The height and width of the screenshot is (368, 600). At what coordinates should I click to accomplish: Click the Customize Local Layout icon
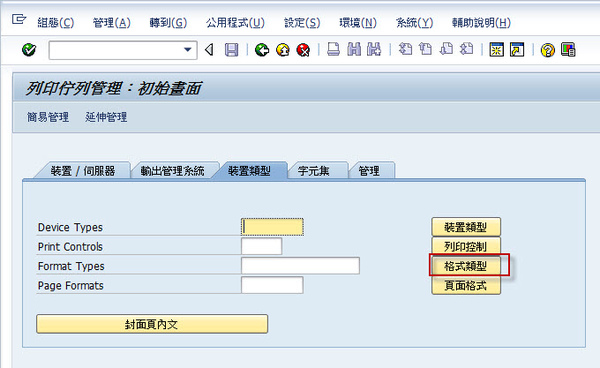[x=568, y=50]
